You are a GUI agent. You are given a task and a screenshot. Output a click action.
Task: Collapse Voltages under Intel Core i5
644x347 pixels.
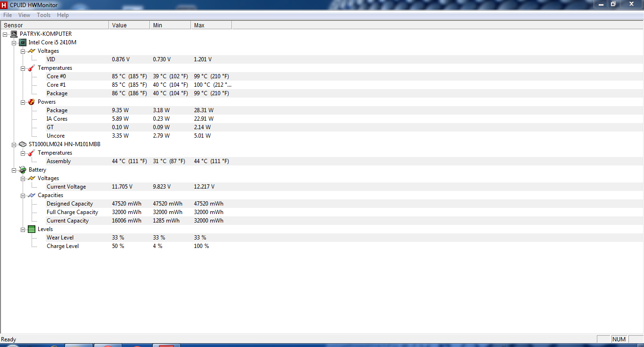(x=23, y=51)
